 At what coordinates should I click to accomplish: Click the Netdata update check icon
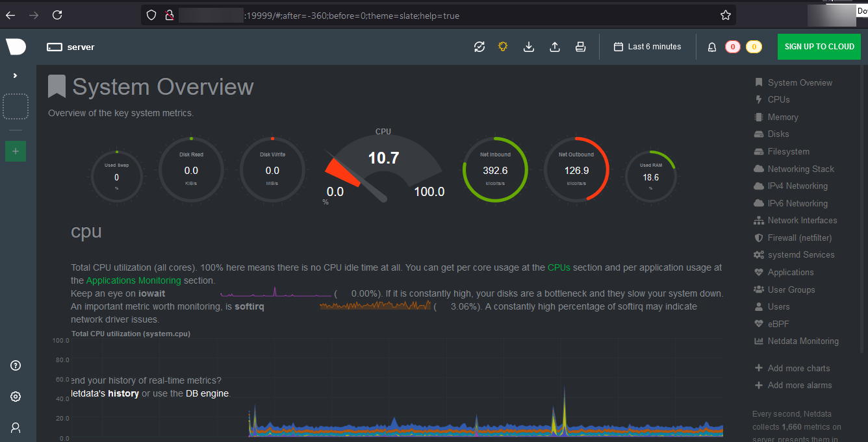click(479, 46)
